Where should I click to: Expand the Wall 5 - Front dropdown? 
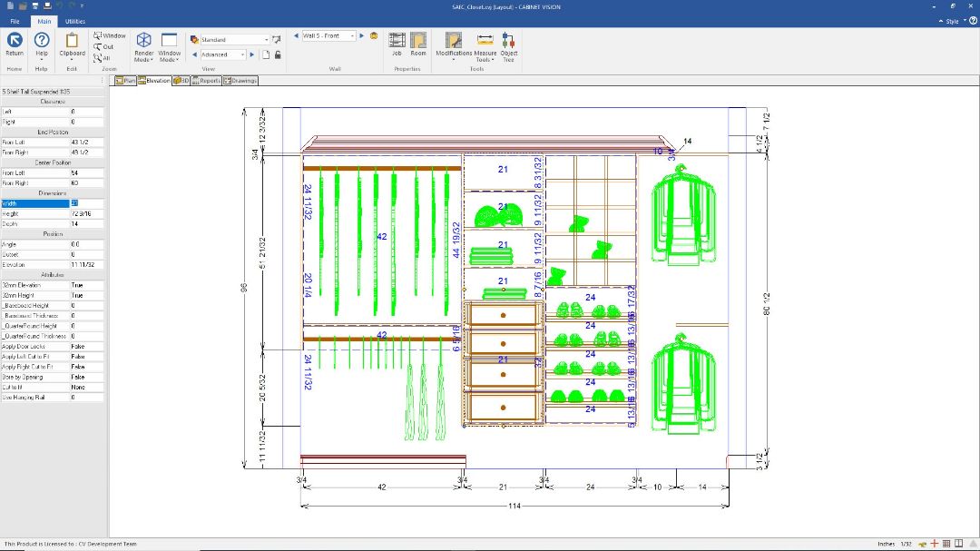click(350, 36)
